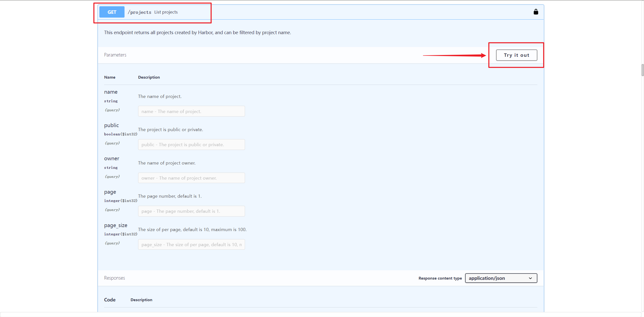The height and width of the screenshot is (317, 644).
Task: Click the List projects summary text
Action: tap(166, 12)
